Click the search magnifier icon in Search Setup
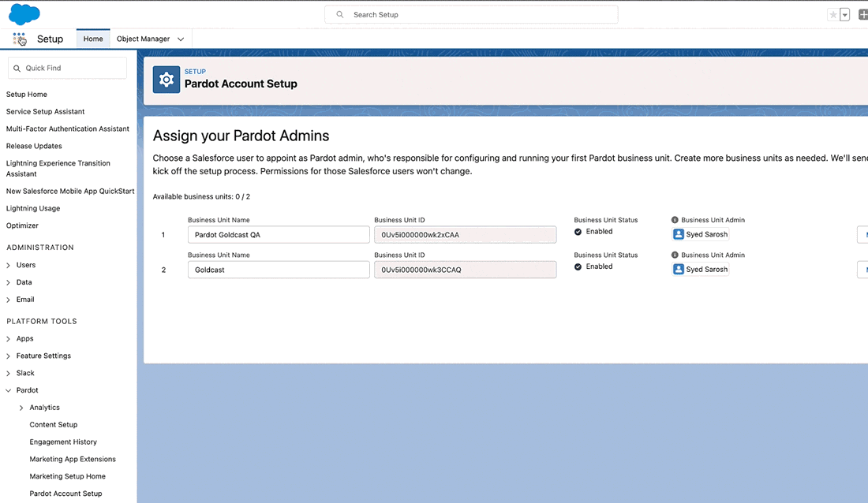Screen dimensions: 868x503 [x=340, y=14]
